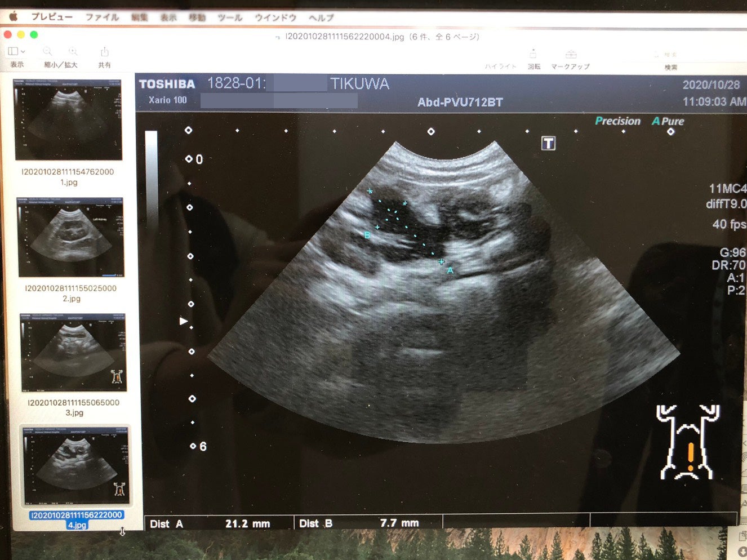Open the ファイル menu

tap(102, 17)
